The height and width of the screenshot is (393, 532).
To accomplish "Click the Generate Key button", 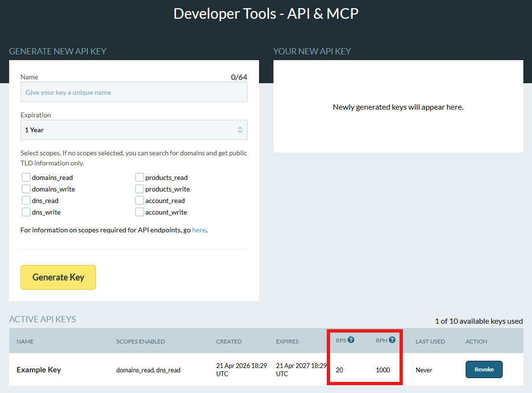I will [58, 277].
